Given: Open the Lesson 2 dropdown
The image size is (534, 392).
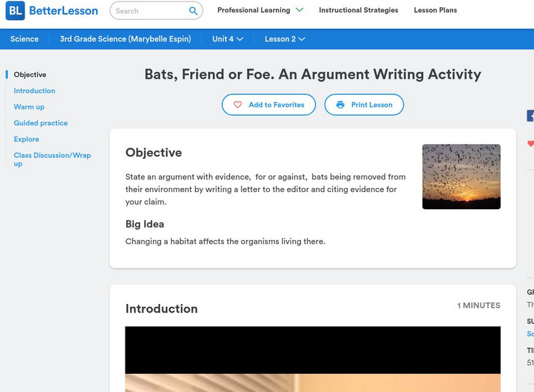Looking at the screenshot, I should tap(284, 39).
